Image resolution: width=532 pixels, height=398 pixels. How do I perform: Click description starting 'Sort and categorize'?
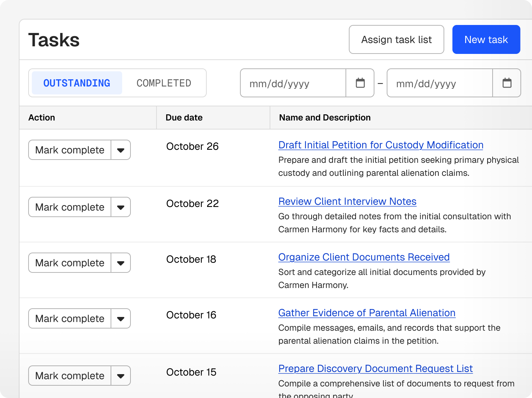(382, 279)
